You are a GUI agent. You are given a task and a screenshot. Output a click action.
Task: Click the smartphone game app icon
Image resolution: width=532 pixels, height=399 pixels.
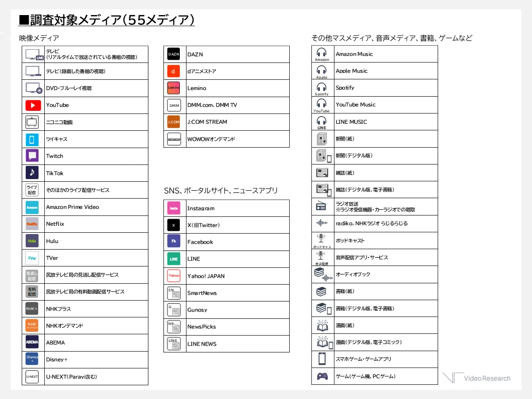click(x=322, y=359)
